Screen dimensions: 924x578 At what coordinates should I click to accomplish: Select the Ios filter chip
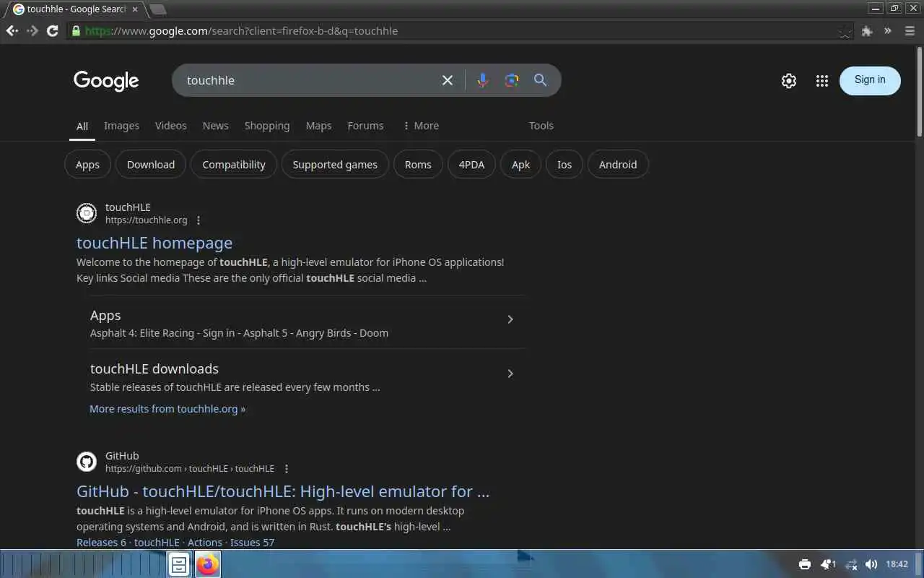[x=565, y=165]
